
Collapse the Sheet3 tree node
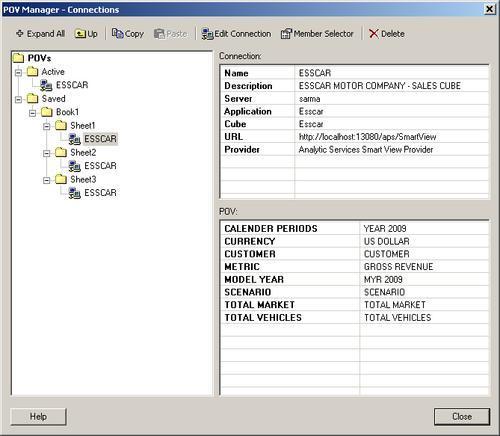tap(47, 180)
